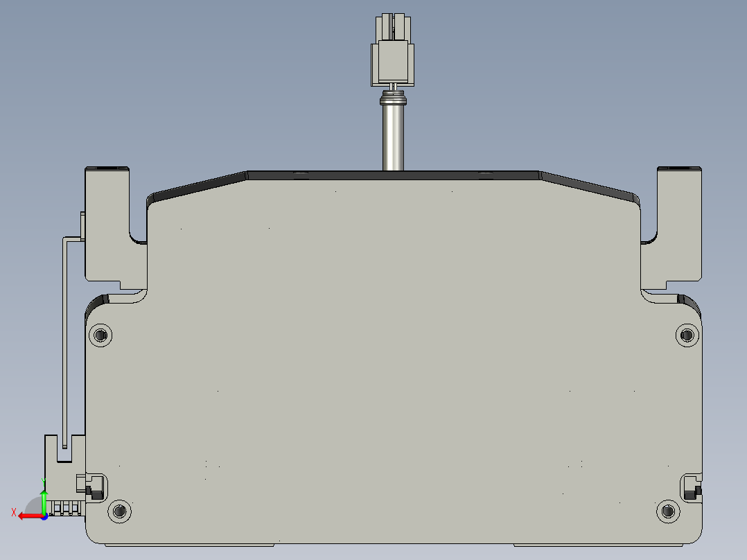
Task: Select the right-side snap clip on housing
Action: 692,487
